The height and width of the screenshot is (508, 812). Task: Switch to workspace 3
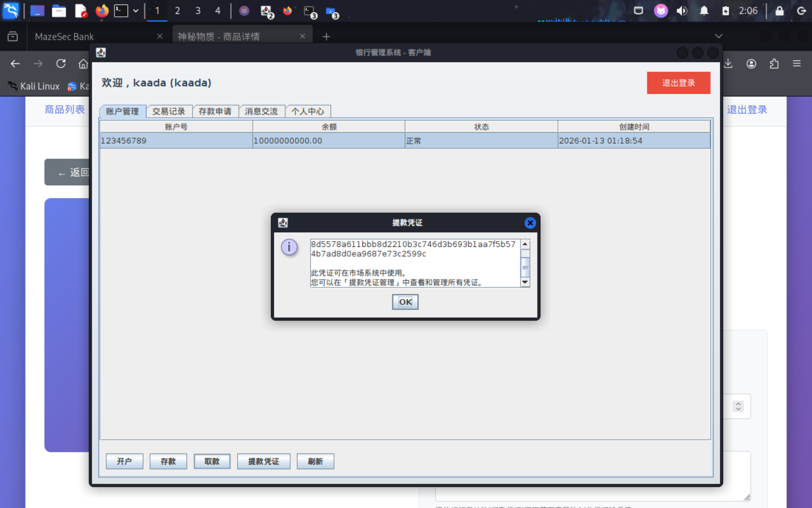(198, 11)
